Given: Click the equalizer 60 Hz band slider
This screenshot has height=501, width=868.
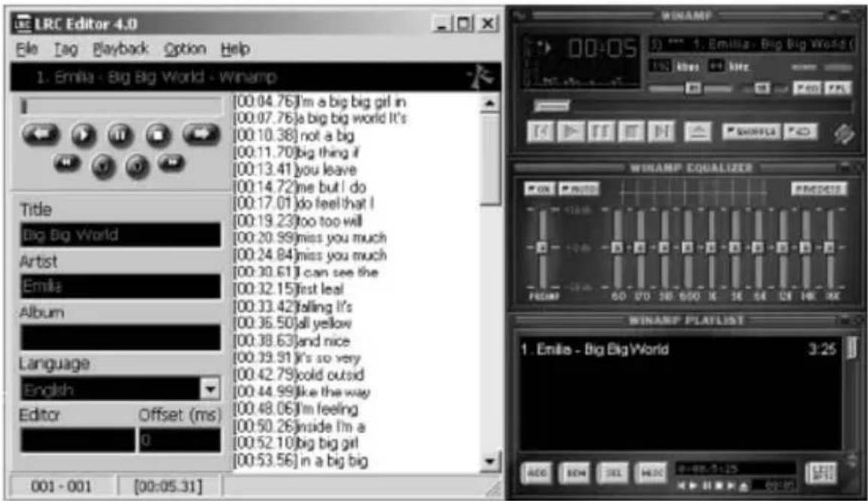Looking at the screenshot, I should [616, 247].
